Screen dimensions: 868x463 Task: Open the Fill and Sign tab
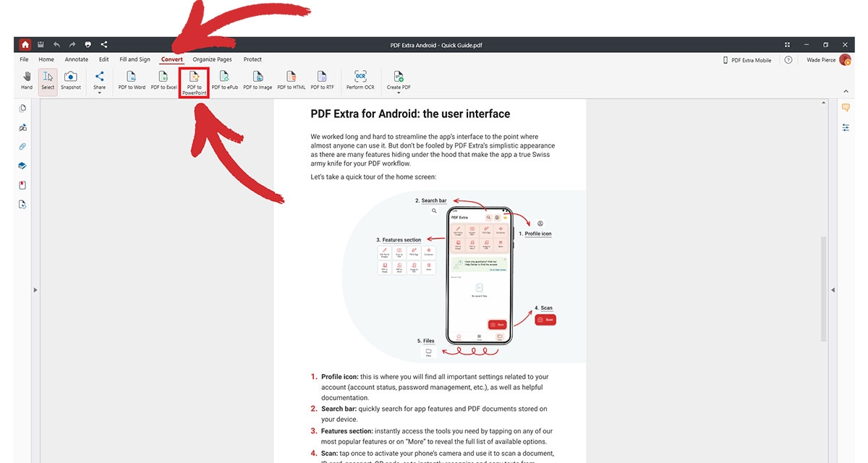pos(135,59)
